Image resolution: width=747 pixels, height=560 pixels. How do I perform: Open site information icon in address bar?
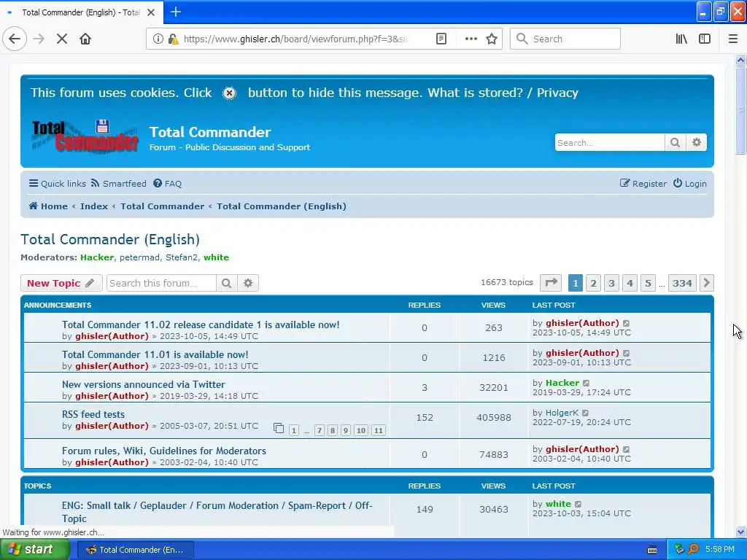coord(158,39)
